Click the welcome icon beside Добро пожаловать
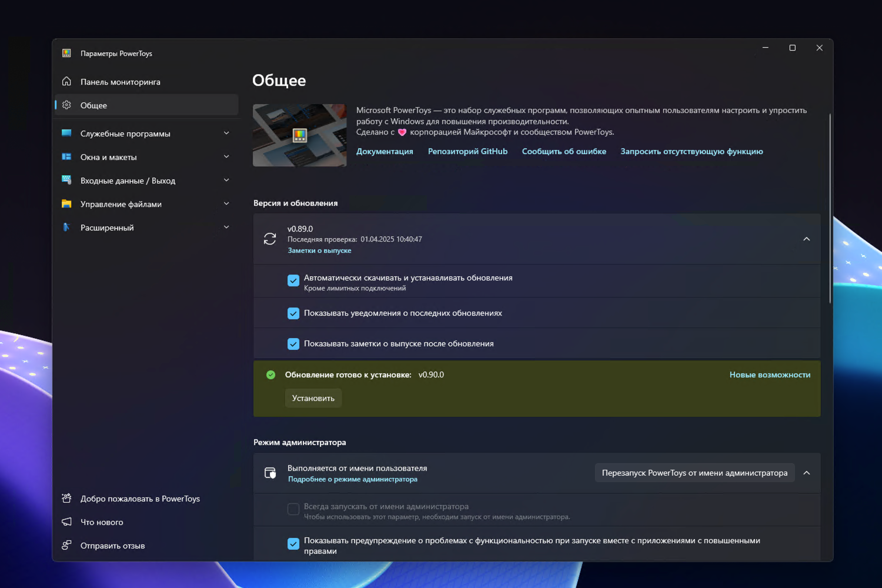882x588 pixels. point(66,498)
